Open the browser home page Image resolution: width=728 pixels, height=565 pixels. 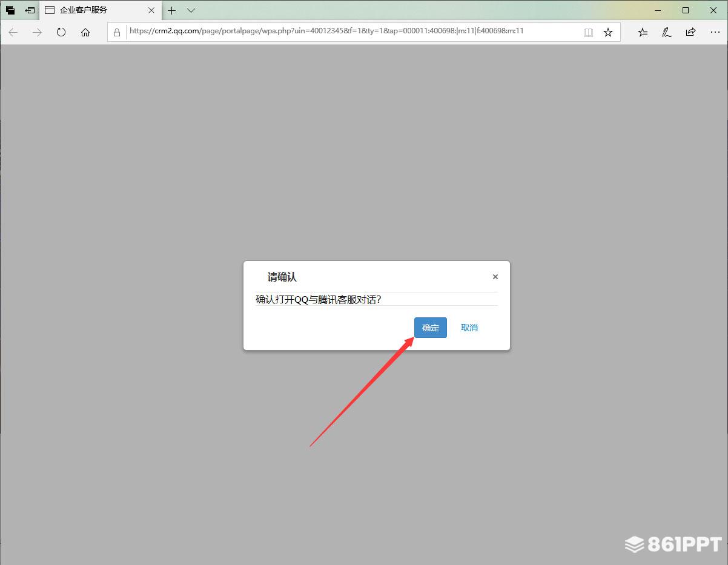tap(85, 32)
